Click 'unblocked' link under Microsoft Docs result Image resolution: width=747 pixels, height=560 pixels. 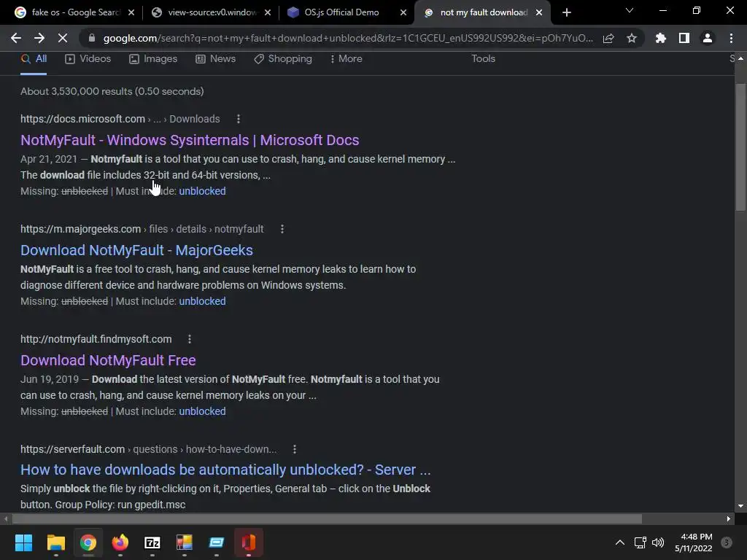coord(203,191)
